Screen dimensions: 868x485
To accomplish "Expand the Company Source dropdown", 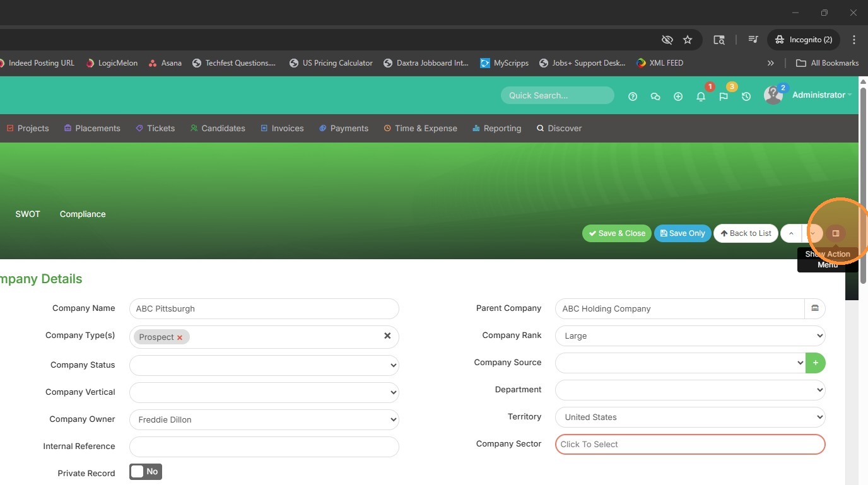I will 681,363.
